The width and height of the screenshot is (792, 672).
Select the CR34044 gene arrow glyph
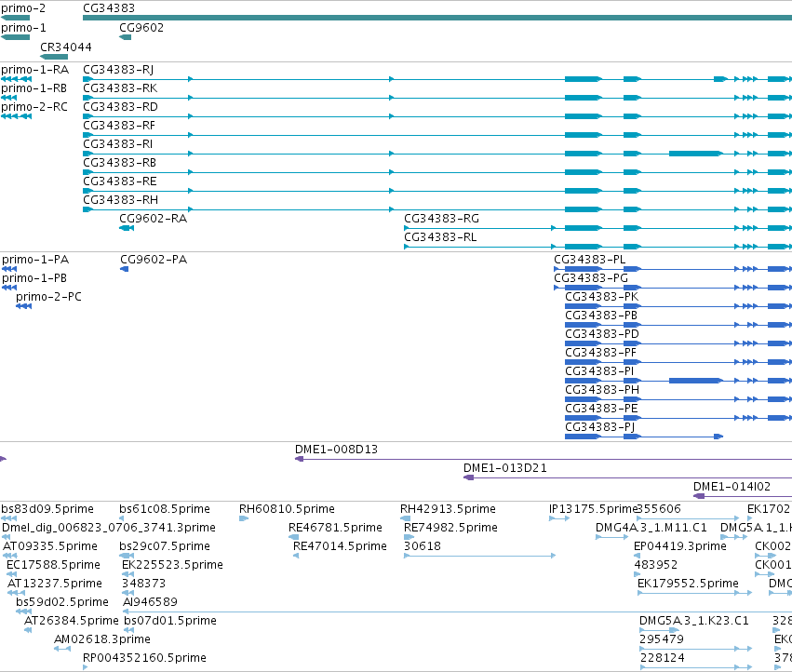tap(54, 57)
